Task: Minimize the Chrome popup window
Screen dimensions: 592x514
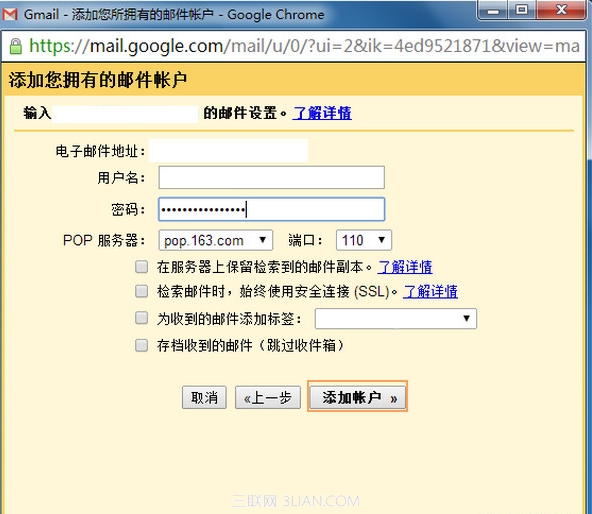Action: 493,11
